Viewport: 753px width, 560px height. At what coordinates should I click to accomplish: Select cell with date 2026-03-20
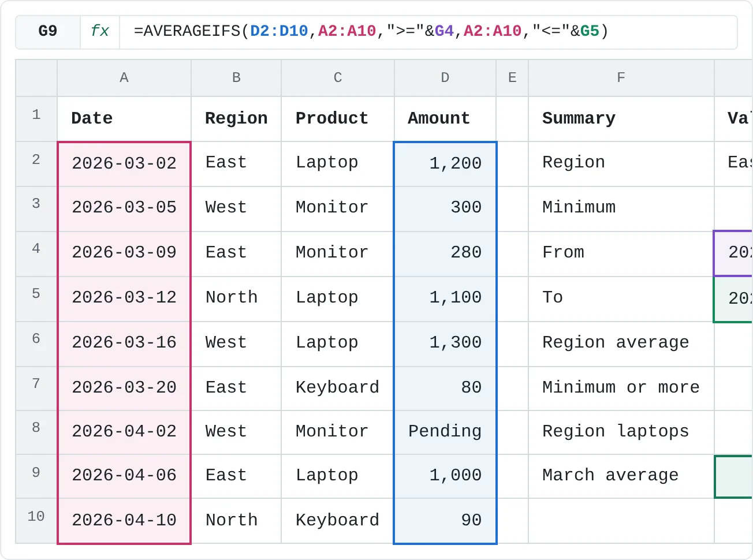124,389
